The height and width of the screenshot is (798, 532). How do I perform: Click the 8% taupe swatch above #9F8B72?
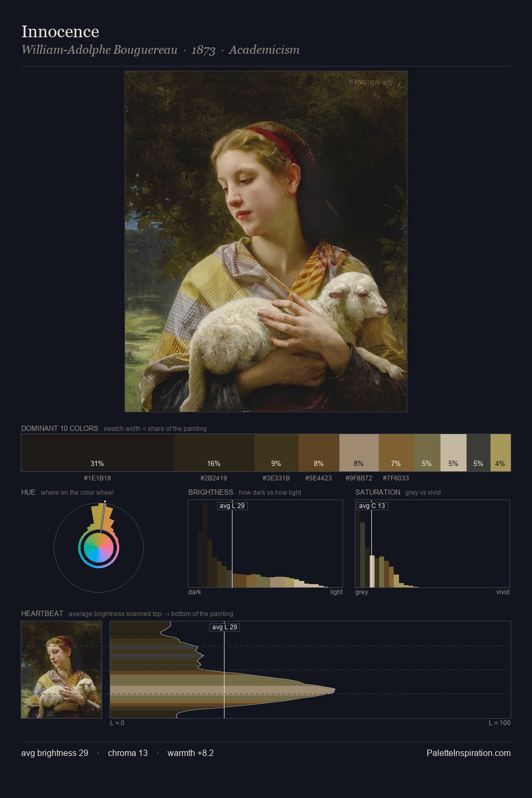(x=359, y=453)
